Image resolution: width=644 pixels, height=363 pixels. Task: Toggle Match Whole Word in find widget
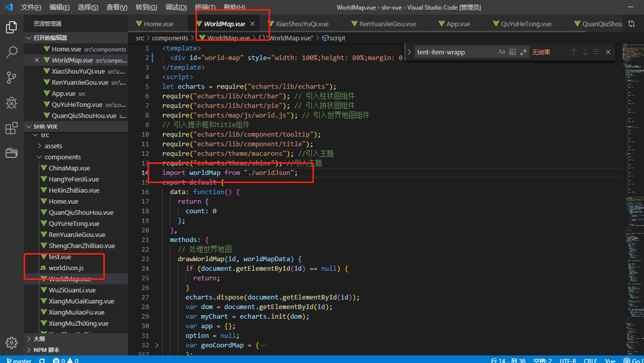[512, 52]
